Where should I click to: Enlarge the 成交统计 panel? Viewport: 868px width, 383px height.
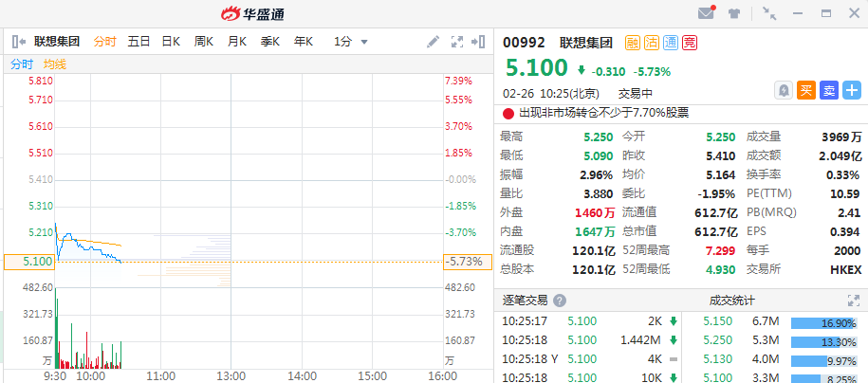tap(852, 301)
